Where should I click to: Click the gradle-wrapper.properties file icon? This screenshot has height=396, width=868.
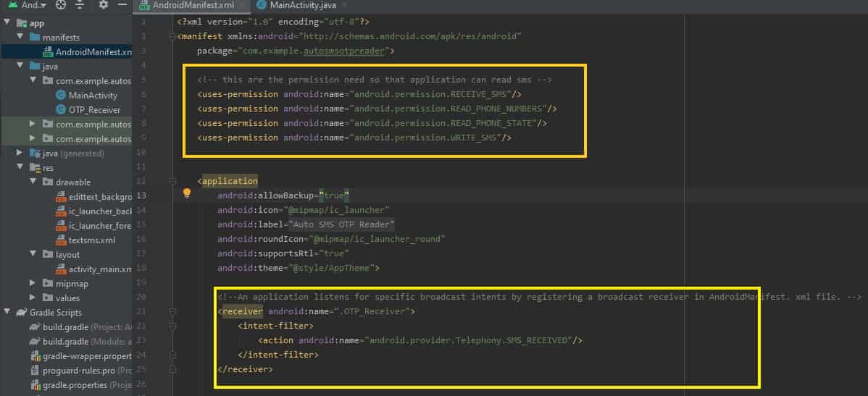36,356
